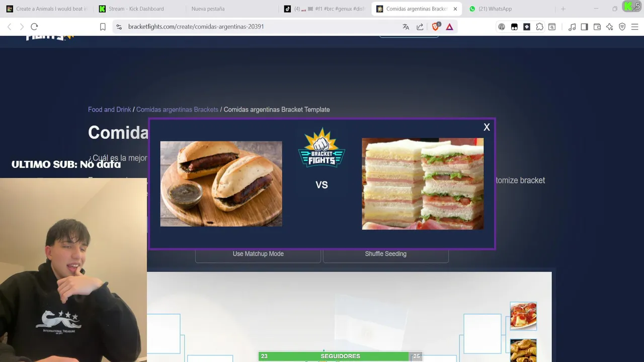Click Shuffle Seeding button
The width and height of the screenshot is (644, 362).
385,254
